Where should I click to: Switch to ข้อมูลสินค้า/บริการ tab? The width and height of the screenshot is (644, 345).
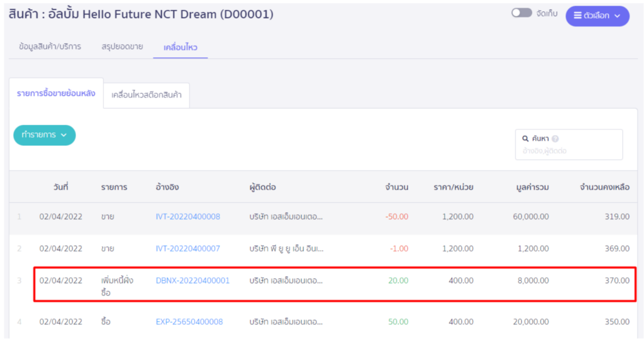click(x=50, y=47)
